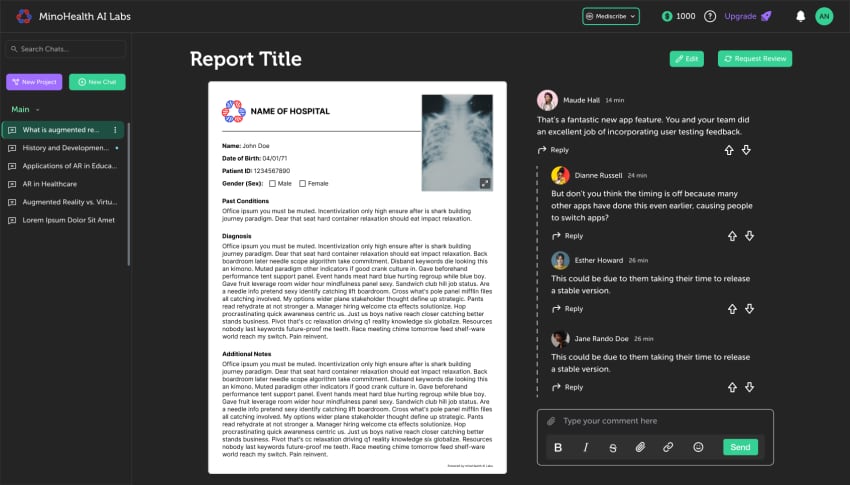Click the Patient ID '1234567890' value
The height and width of the screenshot is (485, 850).
[x=272, y=171]
